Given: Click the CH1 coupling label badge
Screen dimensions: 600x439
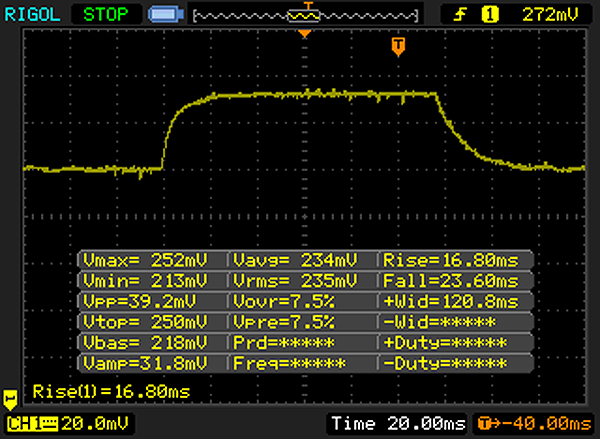Looking at the screenshot, I should click(x=32, y=424).
